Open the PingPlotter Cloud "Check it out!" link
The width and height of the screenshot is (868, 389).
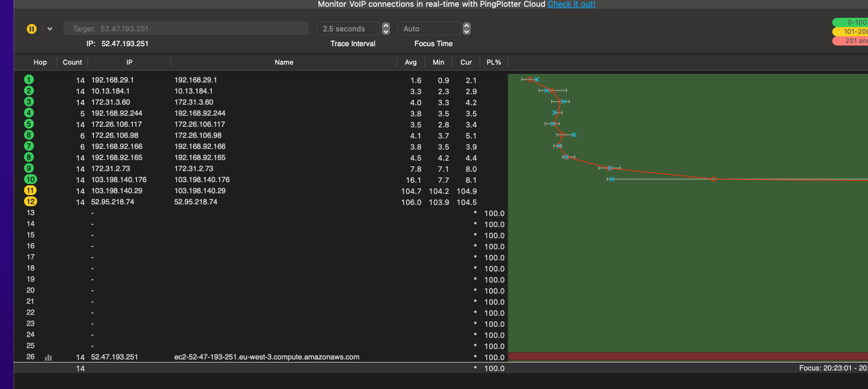coord(571,4)
